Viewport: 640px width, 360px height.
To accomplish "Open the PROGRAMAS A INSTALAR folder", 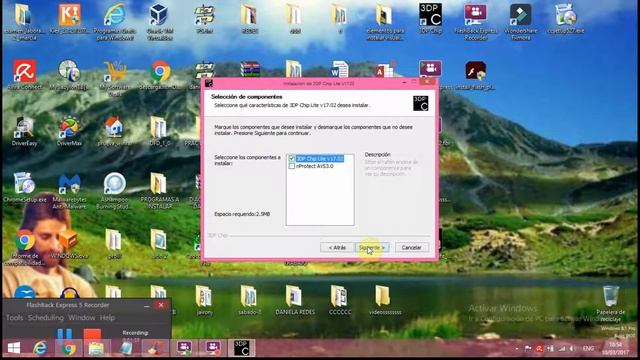I will tap(159, 191).
